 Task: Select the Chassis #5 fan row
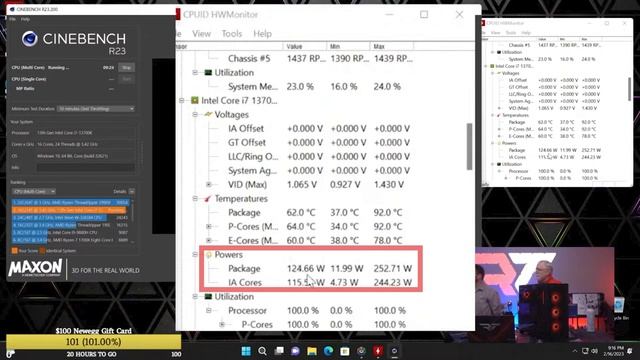coord(320,59)
